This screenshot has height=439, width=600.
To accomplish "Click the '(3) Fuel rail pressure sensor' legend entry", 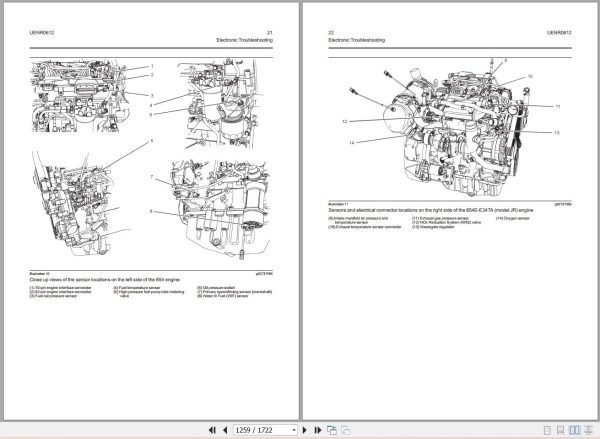I will (53, 296).
